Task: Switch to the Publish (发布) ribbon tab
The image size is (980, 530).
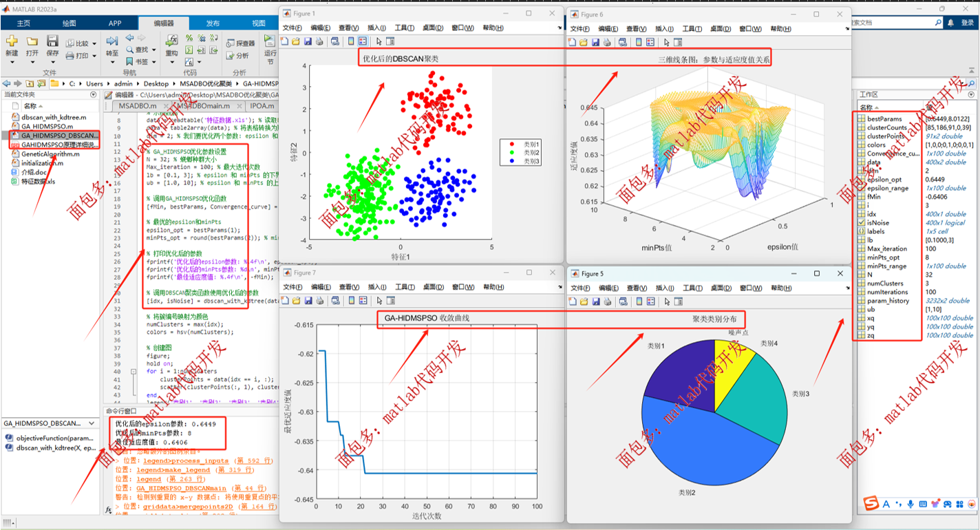Action: click(x=213, y=23)
